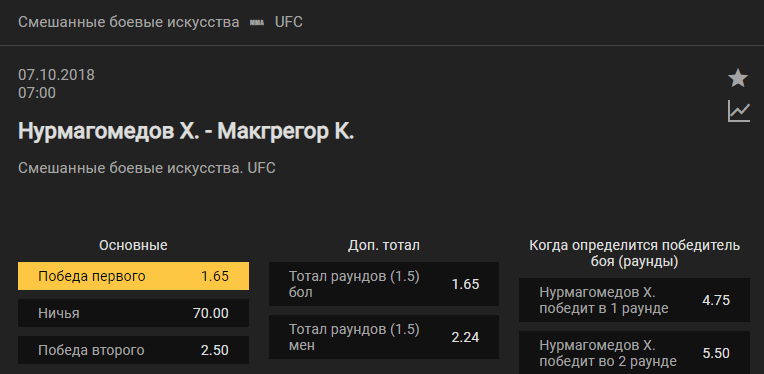Choose Нурмагомедов Х. победит в 1 раунде
The width and height of the screenshot is (764, 374).
[634, 300]
